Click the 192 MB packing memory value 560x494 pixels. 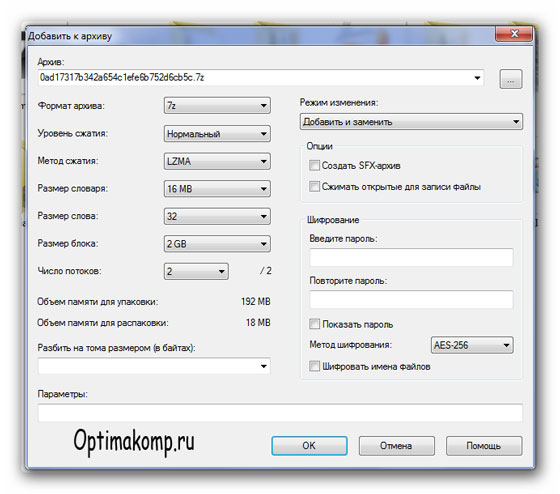point(256,301)
